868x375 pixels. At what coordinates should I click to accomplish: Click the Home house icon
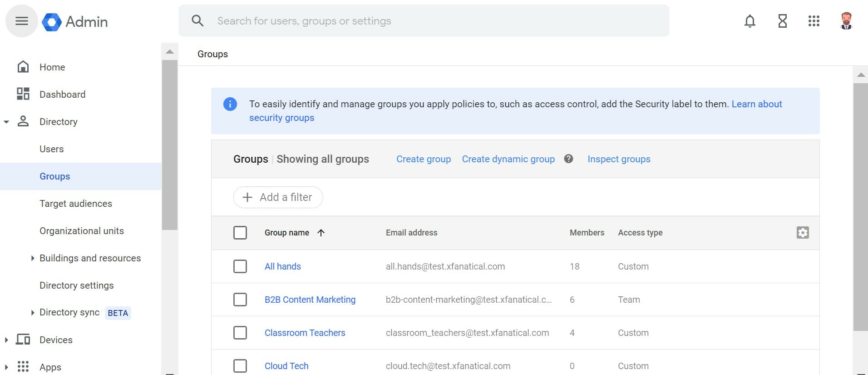(x=23, y=67)
